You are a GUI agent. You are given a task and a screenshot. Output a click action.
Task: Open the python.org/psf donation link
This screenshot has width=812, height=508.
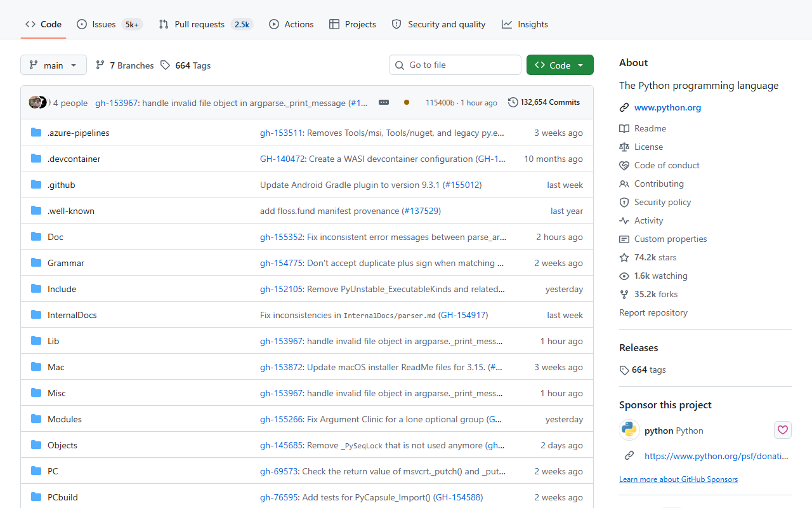coord(716,456)
